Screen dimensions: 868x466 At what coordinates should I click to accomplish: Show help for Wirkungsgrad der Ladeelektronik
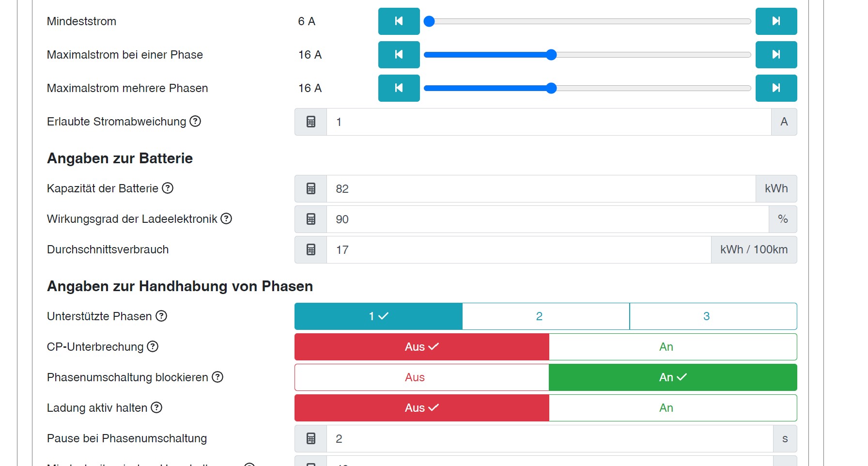226,218
